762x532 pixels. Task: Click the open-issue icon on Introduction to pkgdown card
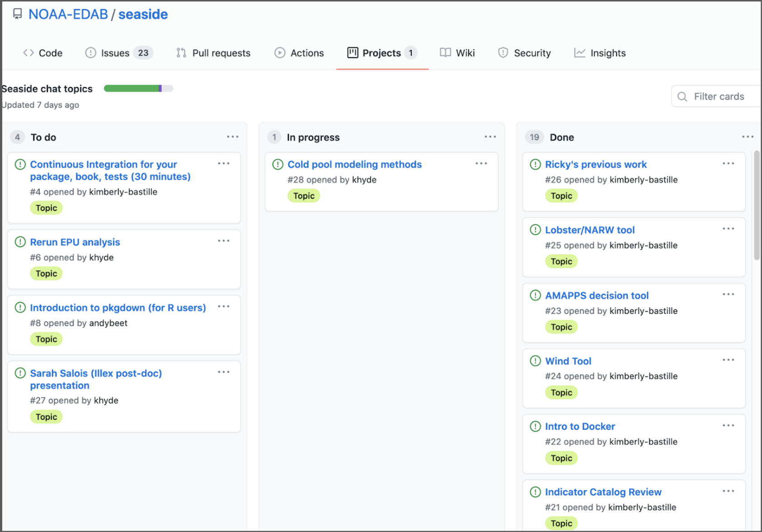[20, 307]
